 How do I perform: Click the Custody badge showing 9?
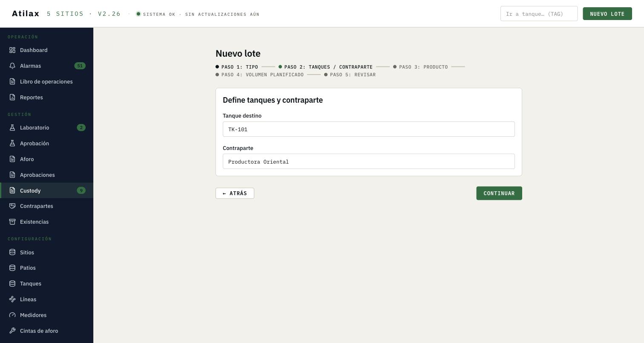click(81, 190)
